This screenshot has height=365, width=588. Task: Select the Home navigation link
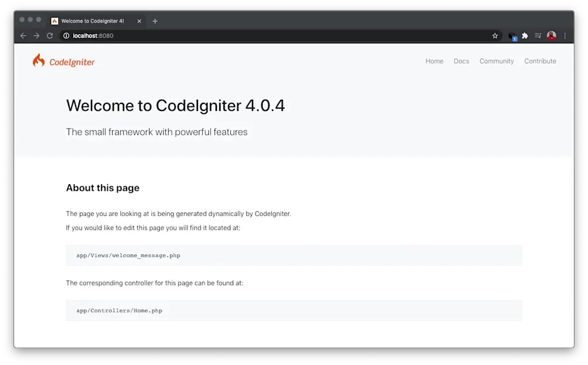434,61
